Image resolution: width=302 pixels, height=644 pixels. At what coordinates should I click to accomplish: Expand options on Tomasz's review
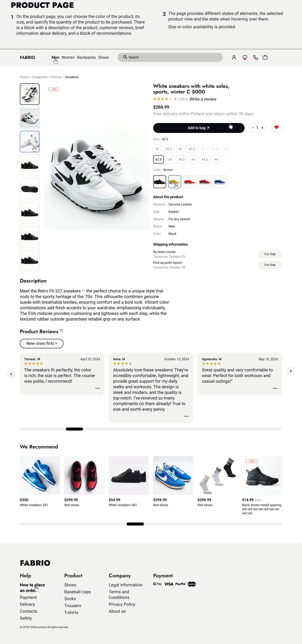click(98, 388)
